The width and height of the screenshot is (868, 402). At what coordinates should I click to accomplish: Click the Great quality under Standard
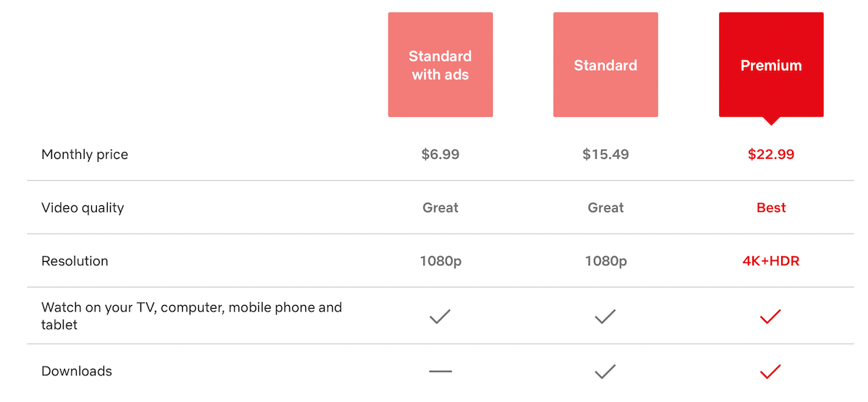[605, 208]
